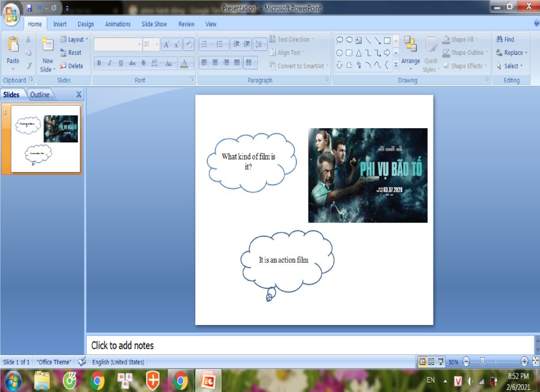Click the Paste clipboard icon

13,45
